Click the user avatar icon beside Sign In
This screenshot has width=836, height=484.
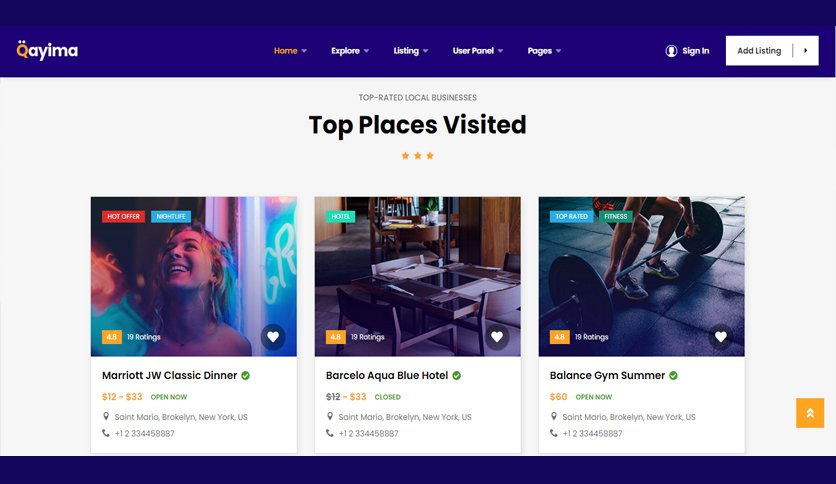click(671, 51)
